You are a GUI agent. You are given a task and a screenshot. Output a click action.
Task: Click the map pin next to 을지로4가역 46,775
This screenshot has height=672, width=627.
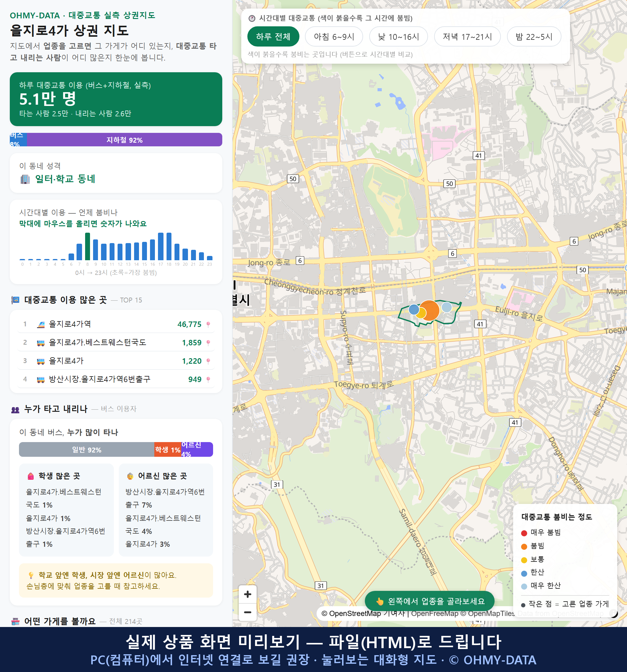point(208,325)
